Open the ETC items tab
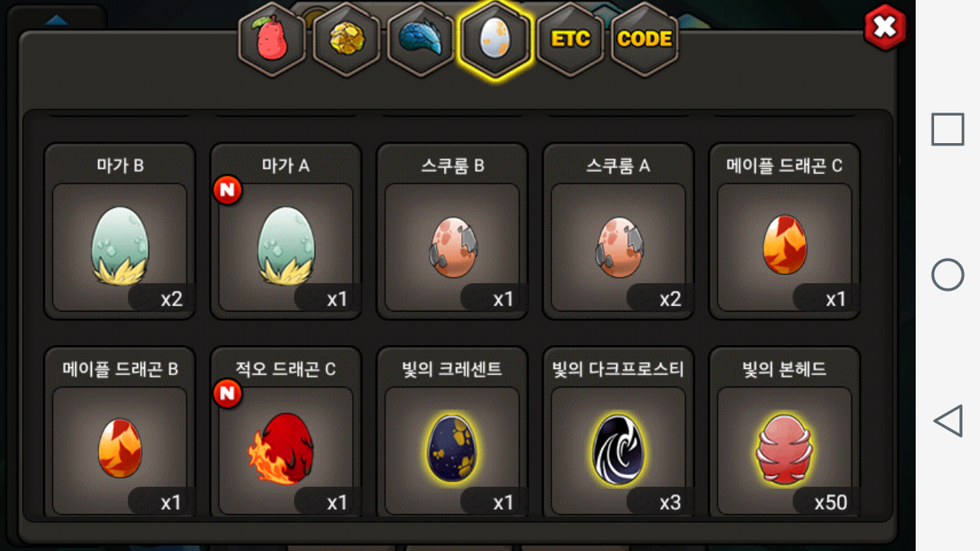Screen dimensions: 980x551 (x=570, y=39)
